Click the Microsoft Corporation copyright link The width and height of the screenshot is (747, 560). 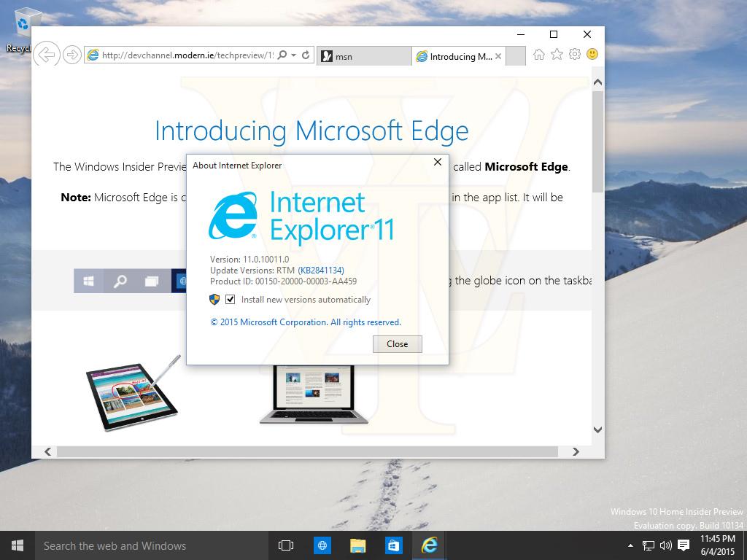click(306, 322)
